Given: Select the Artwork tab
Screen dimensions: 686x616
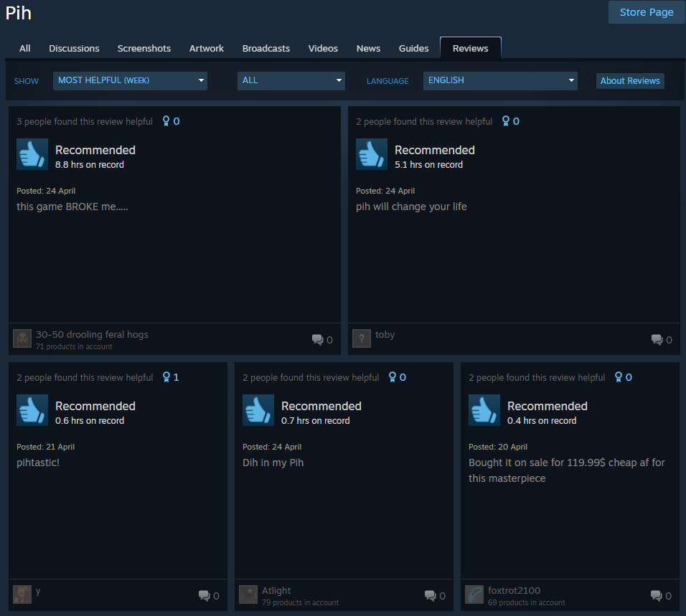Looking at the screenshot, I should pyautogui.click(x=207, y=49).
